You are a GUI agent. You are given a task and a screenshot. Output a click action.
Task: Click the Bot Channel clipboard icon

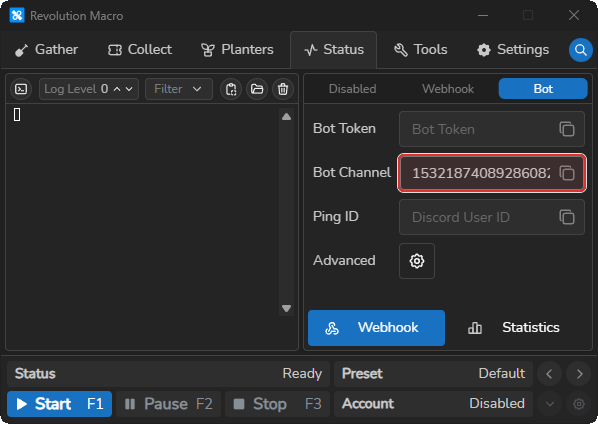point(567,173)
